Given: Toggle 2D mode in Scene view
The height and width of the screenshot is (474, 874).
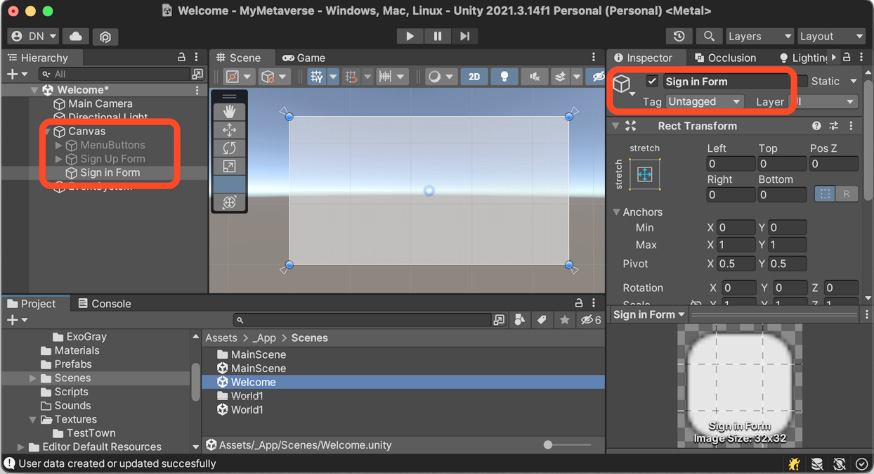Looking at the screenshot, I should (x=474, y=76).
